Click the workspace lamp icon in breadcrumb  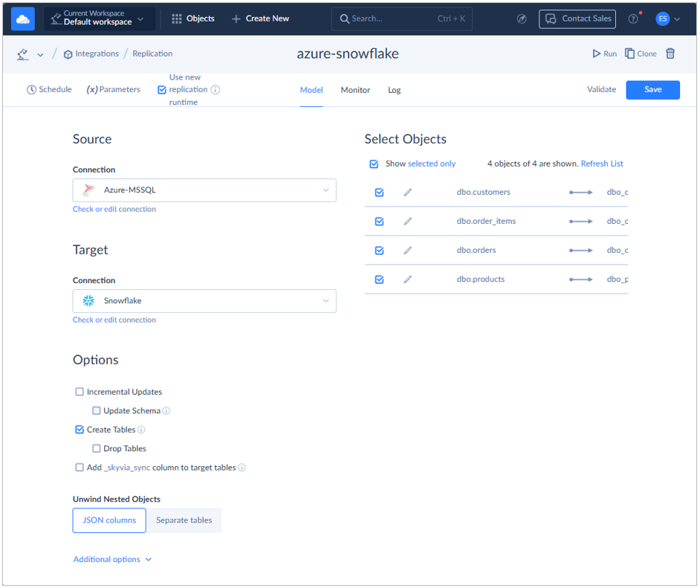[x=23, y=54]
